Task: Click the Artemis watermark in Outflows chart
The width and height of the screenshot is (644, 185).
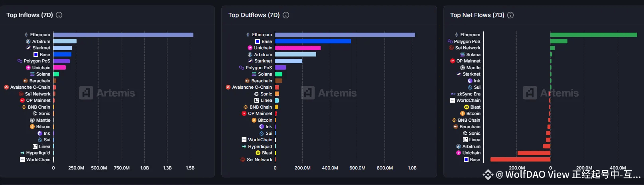Action: click(329, 93)
